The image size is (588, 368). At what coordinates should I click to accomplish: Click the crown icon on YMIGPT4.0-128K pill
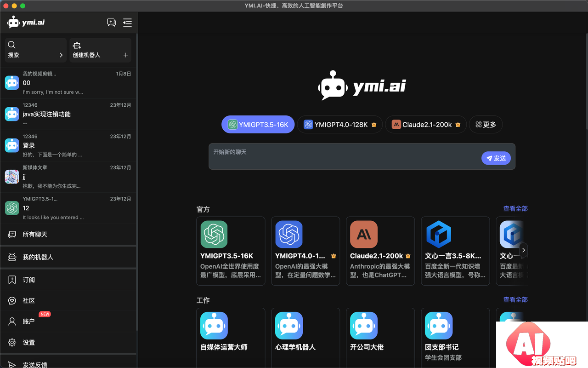374,125
